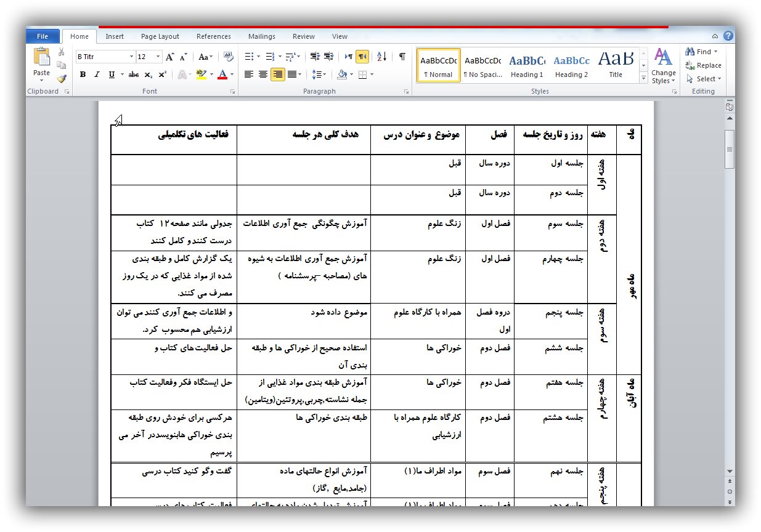This screenshot has width=761, height=532.
Task: Align text to the right
Action: (x=277, y=75)
